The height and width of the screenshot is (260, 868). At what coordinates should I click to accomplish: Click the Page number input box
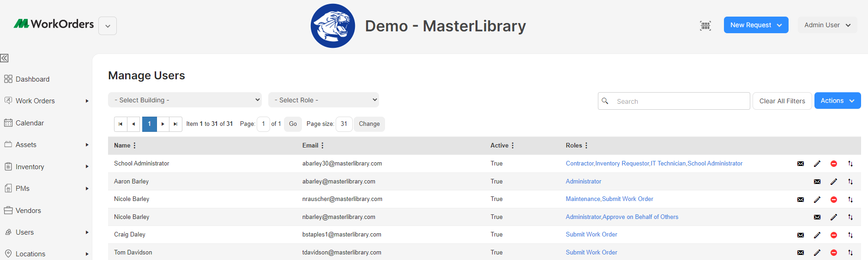point(263,124)
